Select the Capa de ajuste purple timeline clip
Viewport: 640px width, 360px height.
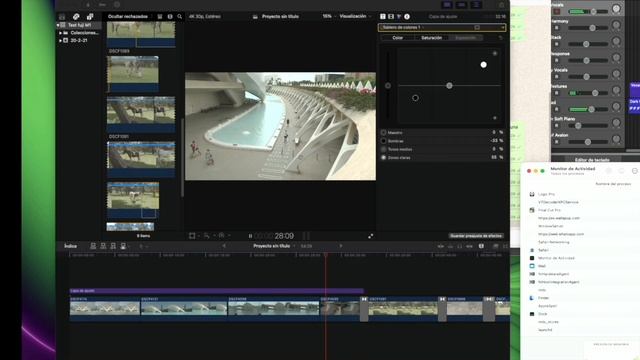(217, 291)
